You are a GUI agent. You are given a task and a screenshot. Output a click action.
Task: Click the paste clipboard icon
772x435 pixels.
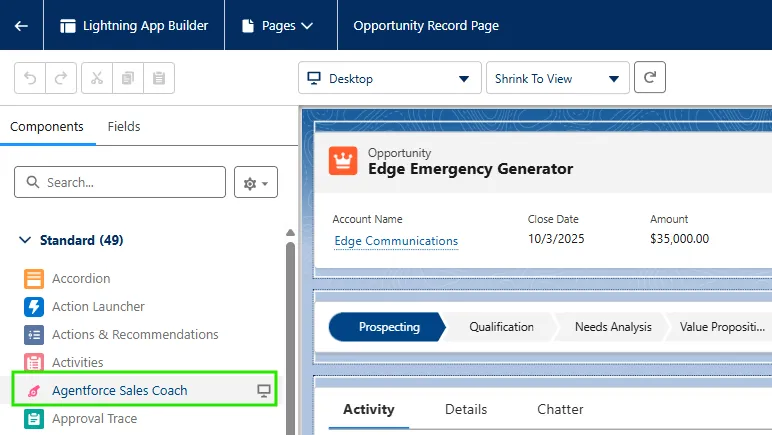158,78
